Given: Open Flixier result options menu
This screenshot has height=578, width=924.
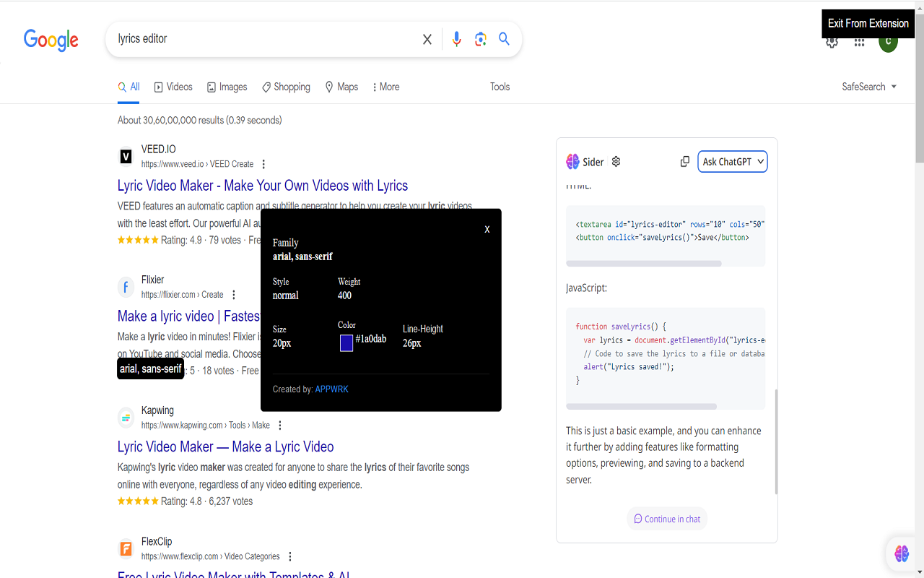Looking at the screenshot, I should 233,295.
